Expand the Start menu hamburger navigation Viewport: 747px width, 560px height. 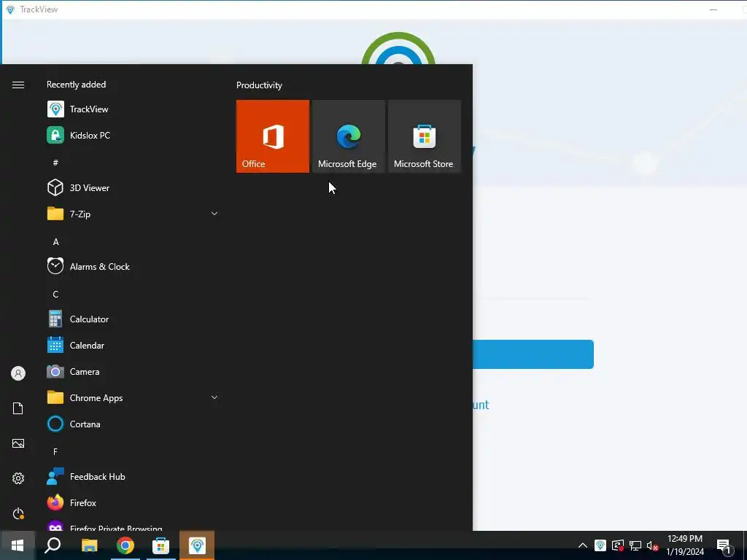(x=18, y=85)
